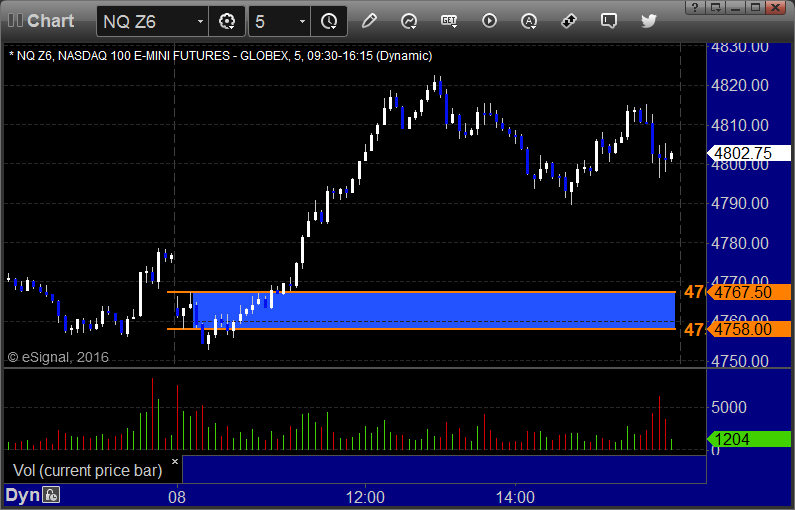Click the Chart window title text
The height and width of the screenshot is (510, 795).
(x=51, y=21)
